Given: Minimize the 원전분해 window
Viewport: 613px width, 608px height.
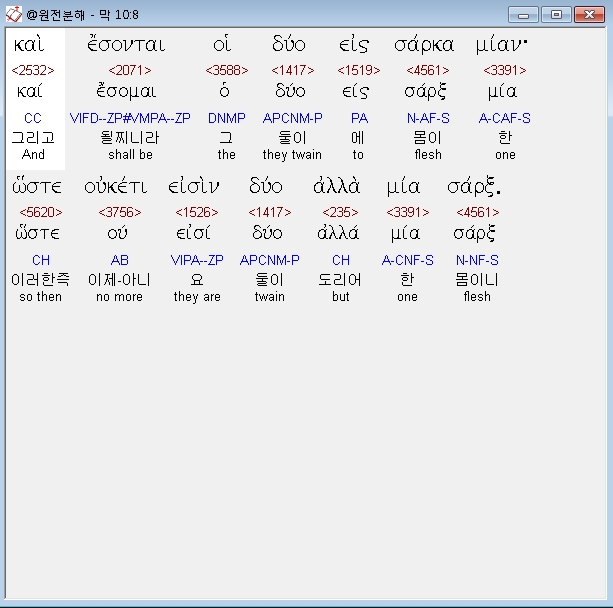Looking at the screenshot, I should click(x=523, y=15).
